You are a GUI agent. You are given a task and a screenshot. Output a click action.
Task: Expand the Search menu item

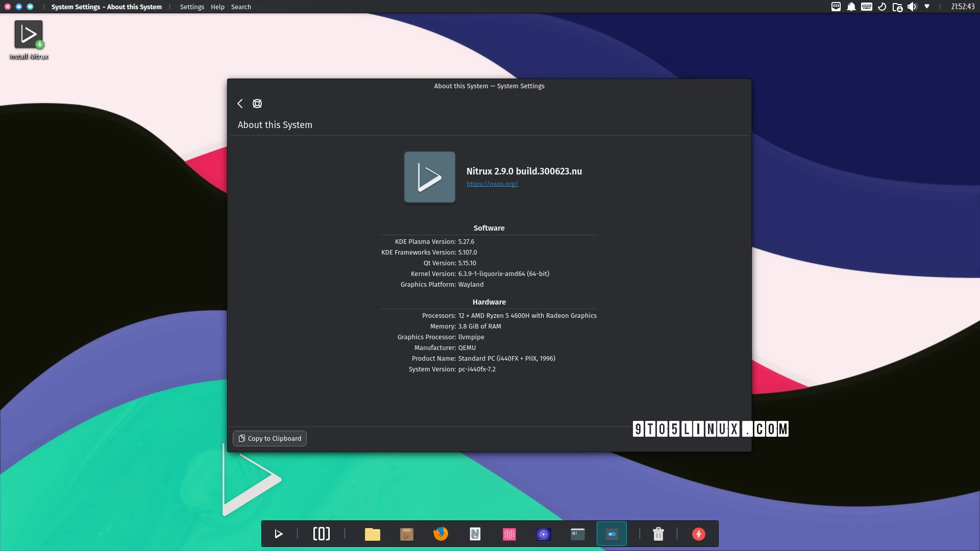[241, 7]
